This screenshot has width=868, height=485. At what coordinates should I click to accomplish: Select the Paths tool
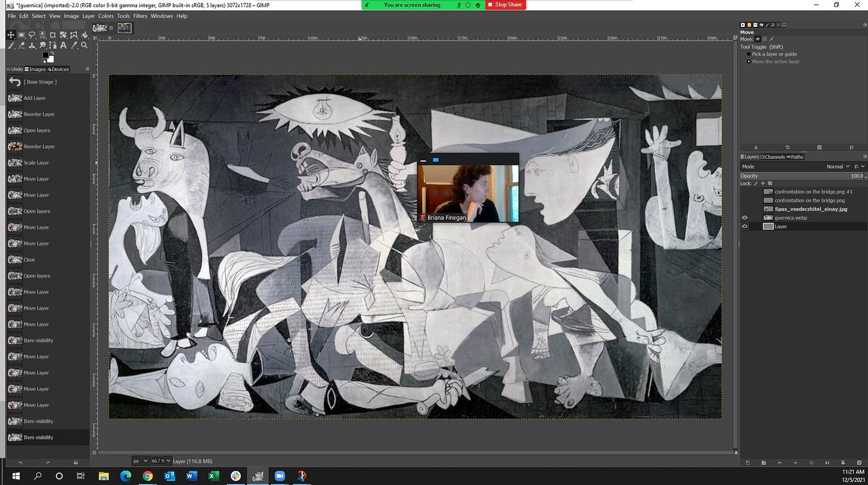pyautogui.click(x=52, y=45)
